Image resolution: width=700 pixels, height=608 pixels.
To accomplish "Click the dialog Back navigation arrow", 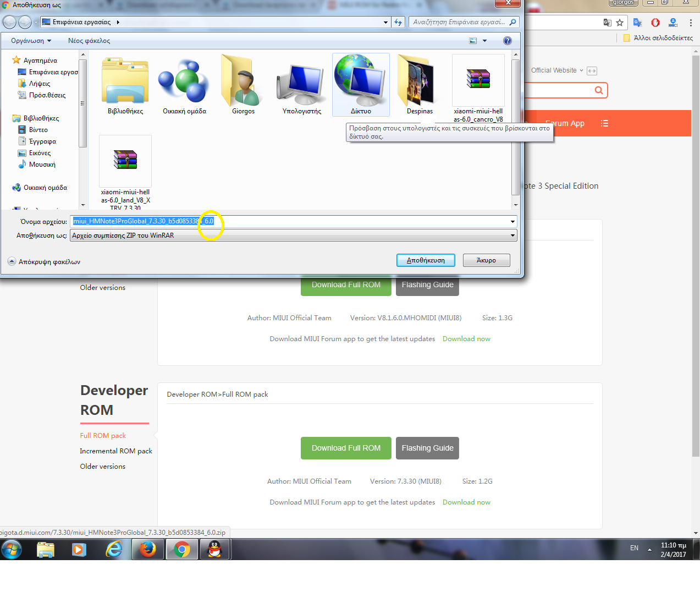I will [9, 22].
